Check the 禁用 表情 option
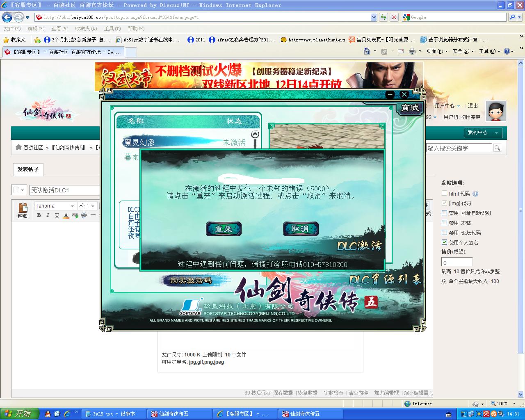 (444, 223)
